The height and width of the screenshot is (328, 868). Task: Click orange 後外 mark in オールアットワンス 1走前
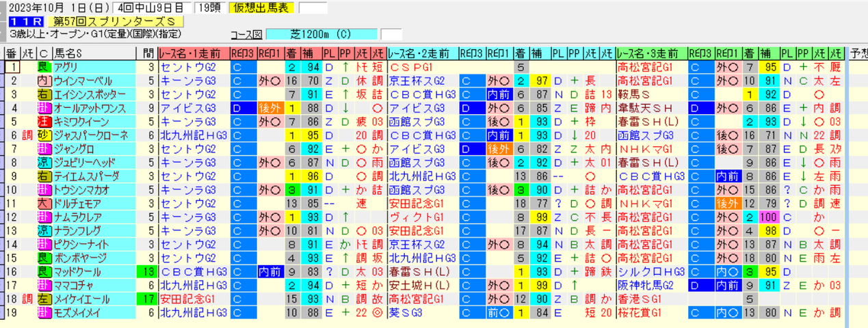[x=269, y=108]
